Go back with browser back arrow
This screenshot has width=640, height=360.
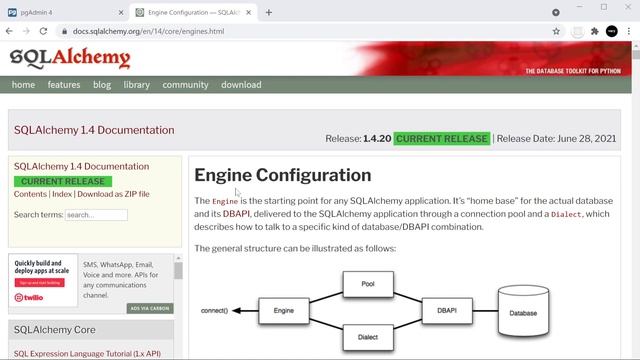coord(9,31)
